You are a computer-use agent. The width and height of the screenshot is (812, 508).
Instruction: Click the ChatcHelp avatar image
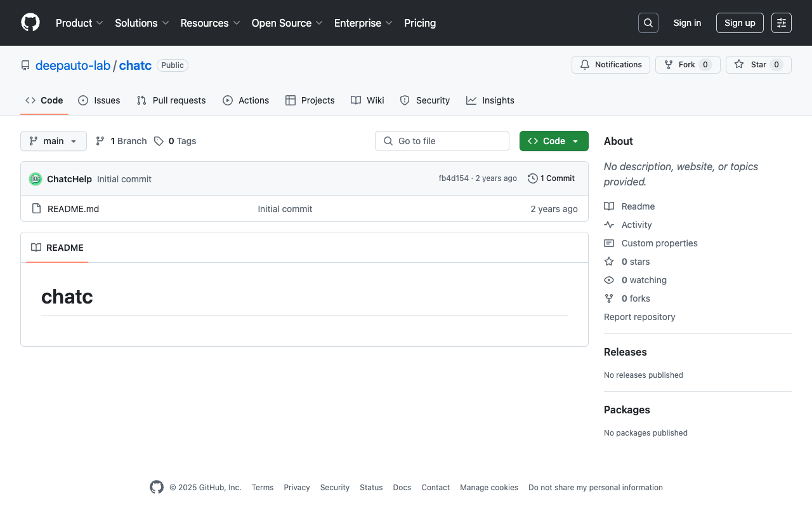coord(36,179)
